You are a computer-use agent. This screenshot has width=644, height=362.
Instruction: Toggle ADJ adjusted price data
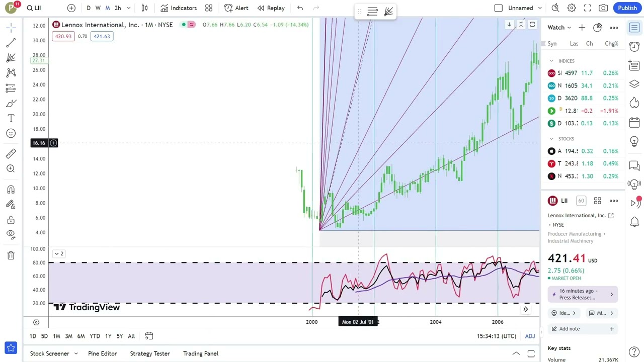[530, 336]
